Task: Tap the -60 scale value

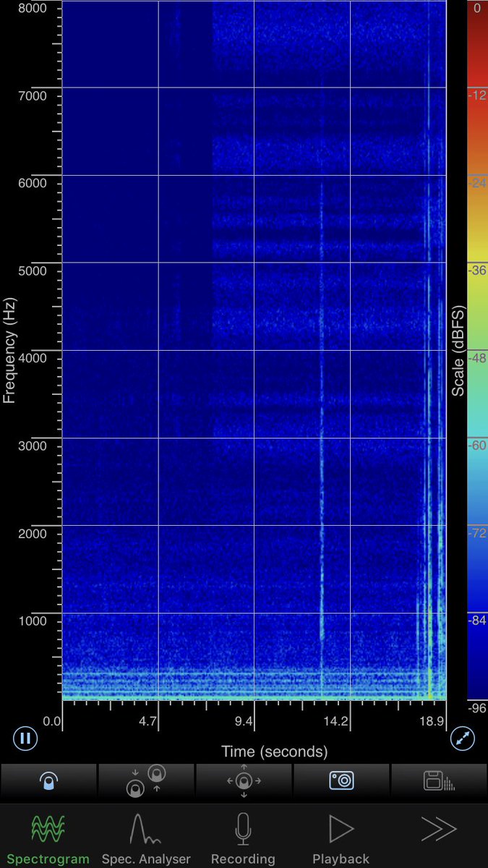Action: (477, 446)
